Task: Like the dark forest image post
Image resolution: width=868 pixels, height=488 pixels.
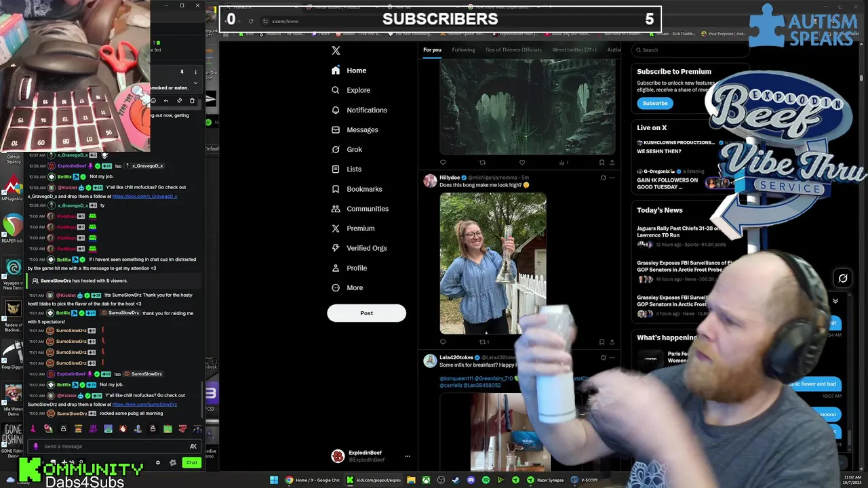Action: (522, 163)
